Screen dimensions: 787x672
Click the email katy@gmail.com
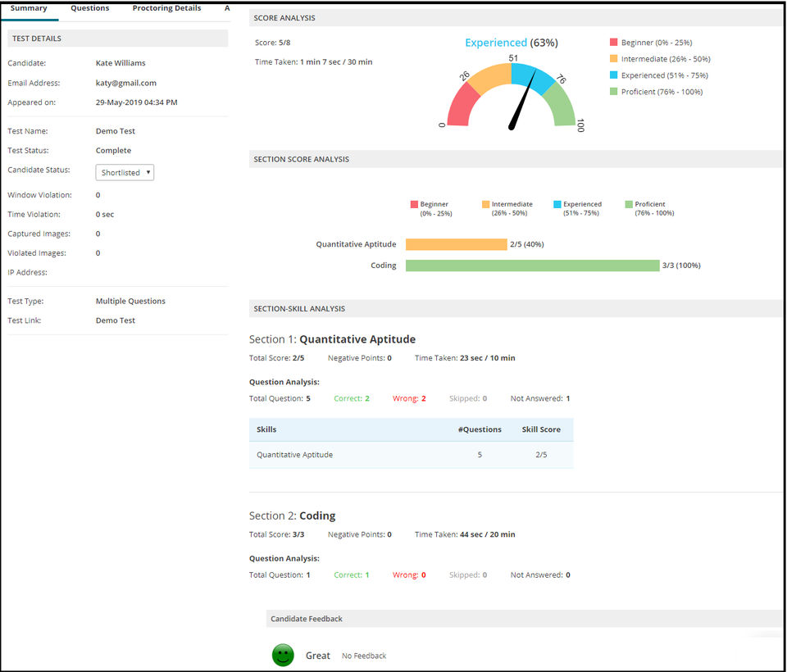(126, 83)
